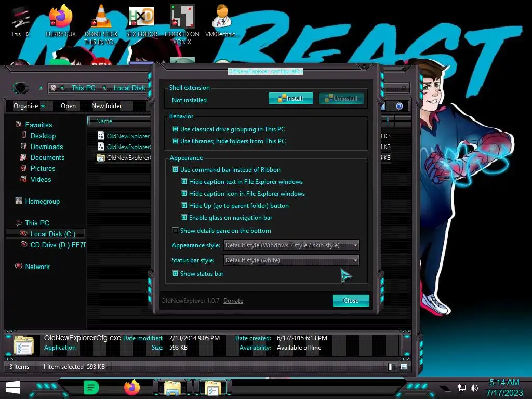The height and width of the screenshot is (399, 532).
Task: Open the VM0Technic desktop shortcut
Action: [222, 21]
